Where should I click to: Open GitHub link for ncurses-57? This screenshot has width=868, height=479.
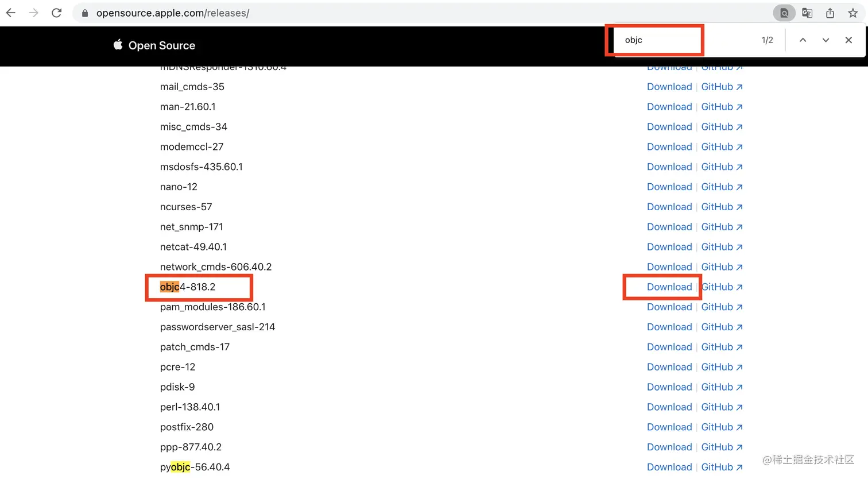(722, 207)
